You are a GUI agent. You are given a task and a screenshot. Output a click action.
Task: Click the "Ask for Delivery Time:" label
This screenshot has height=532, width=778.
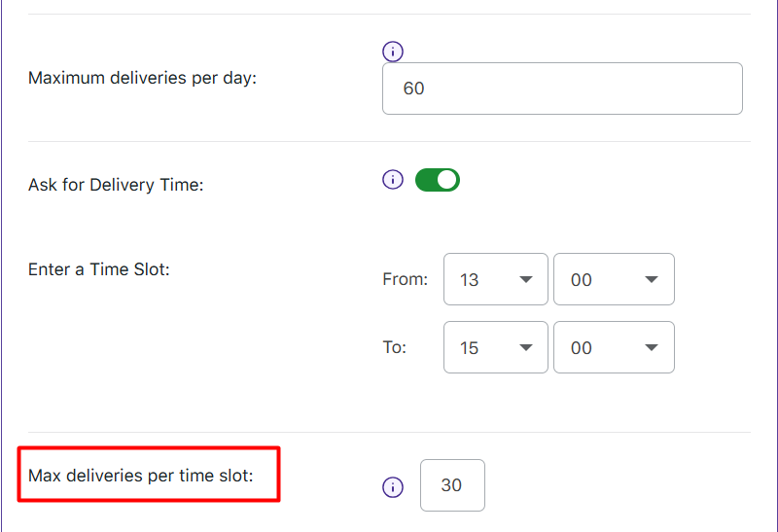(x=116, y=185)
